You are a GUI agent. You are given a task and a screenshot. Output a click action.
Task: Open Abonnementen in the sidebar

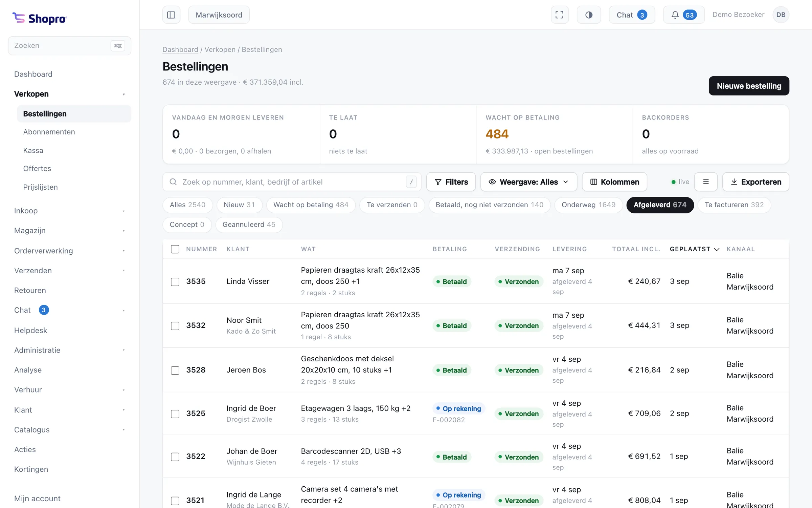[74, 132]
